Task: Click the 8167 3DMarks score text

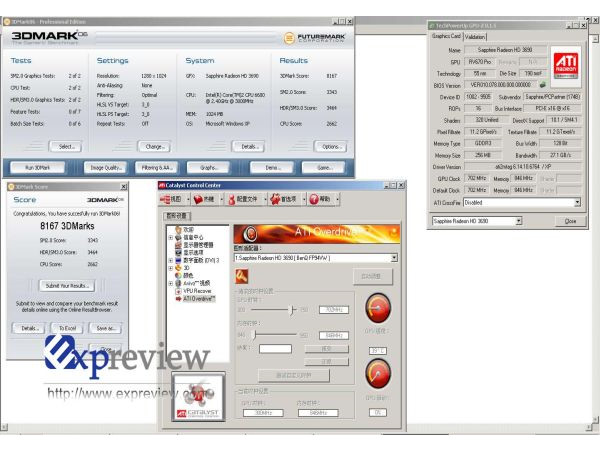Action: pos(67,226)
